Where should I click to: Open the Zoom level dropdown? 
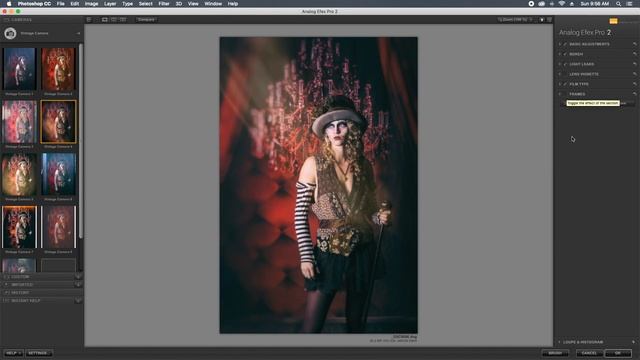515,20
